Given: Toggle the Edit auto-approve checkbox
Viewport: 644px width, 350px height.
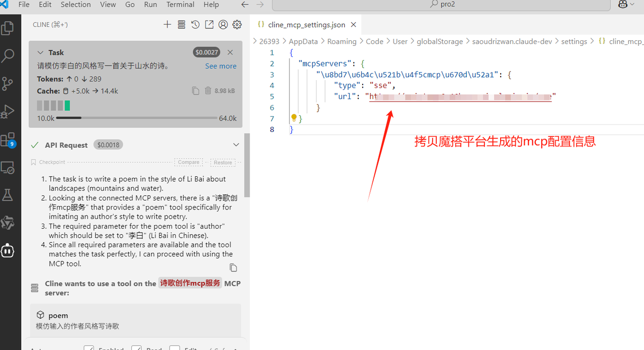Looking at the screenshot, I should click(175, 347).
